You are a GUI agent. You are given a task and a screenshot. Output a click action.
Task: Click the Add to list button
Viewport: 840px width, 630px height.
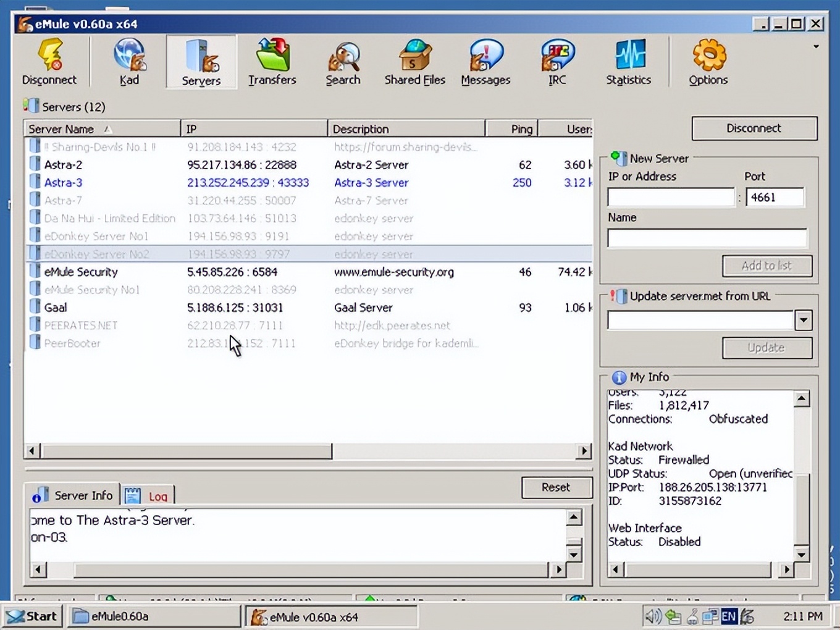(x=766, y=266)
